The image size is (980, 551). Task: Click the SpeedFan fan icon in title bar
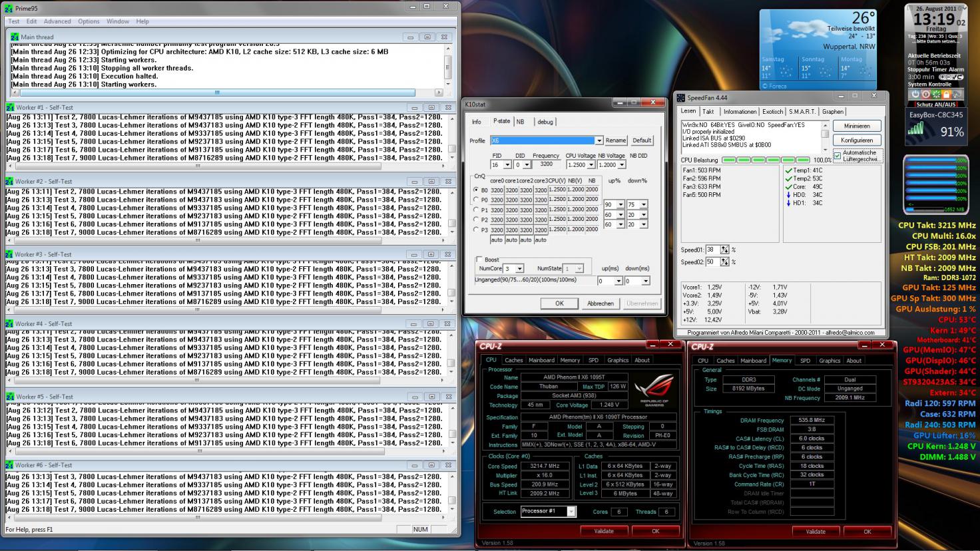681,98
